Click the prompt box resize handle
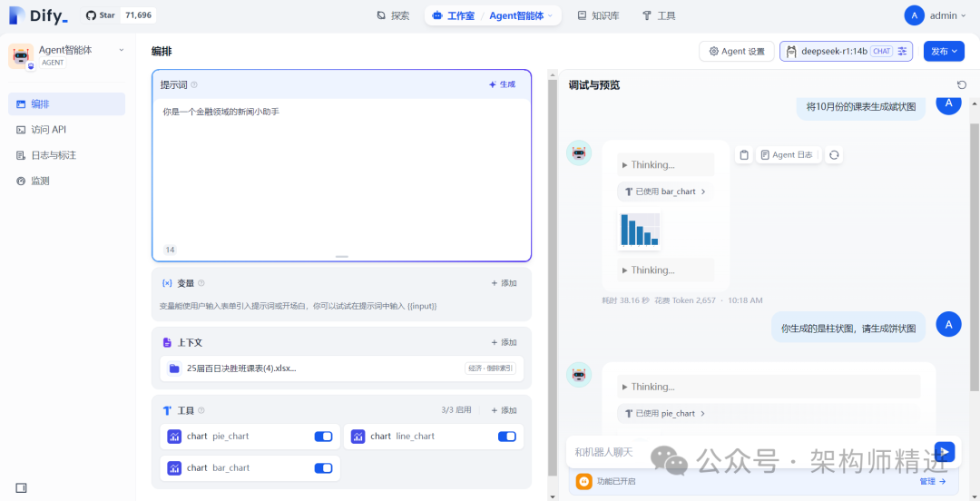Viewport: 980px width, 501px height. tap(342, 257)
